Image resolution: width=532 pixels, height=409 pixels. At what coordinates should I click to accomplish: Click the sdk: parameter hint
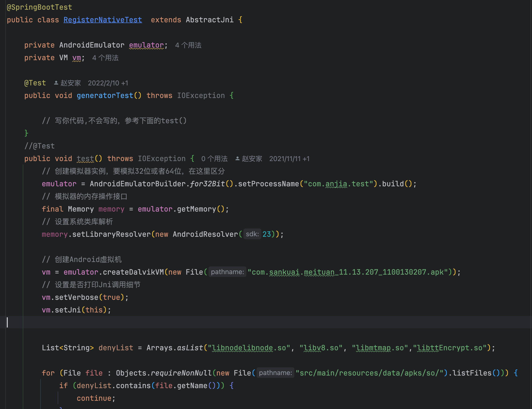(252, 234)
